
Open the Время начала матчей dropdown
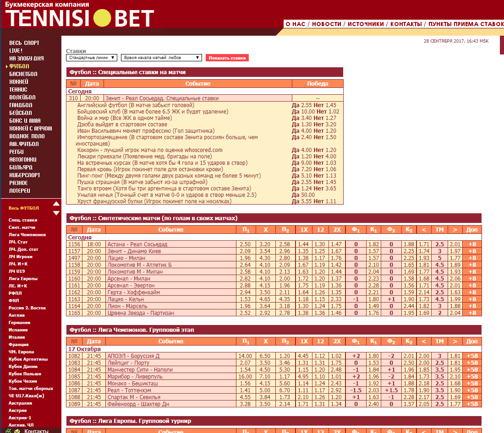click(x=161, y=58)
